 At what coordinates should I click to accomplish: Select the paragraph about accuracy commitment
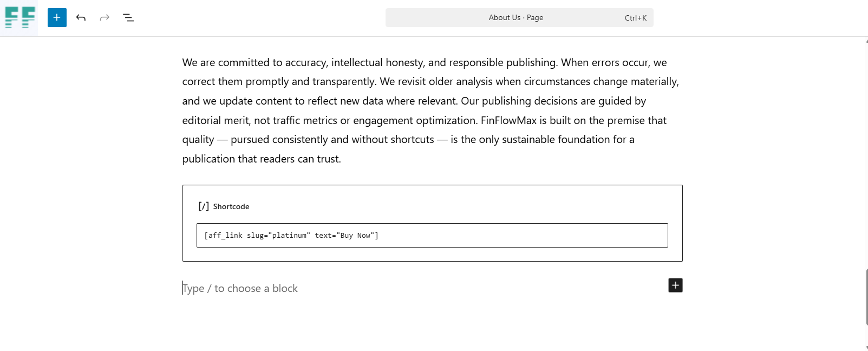click(x=430, y=110)
